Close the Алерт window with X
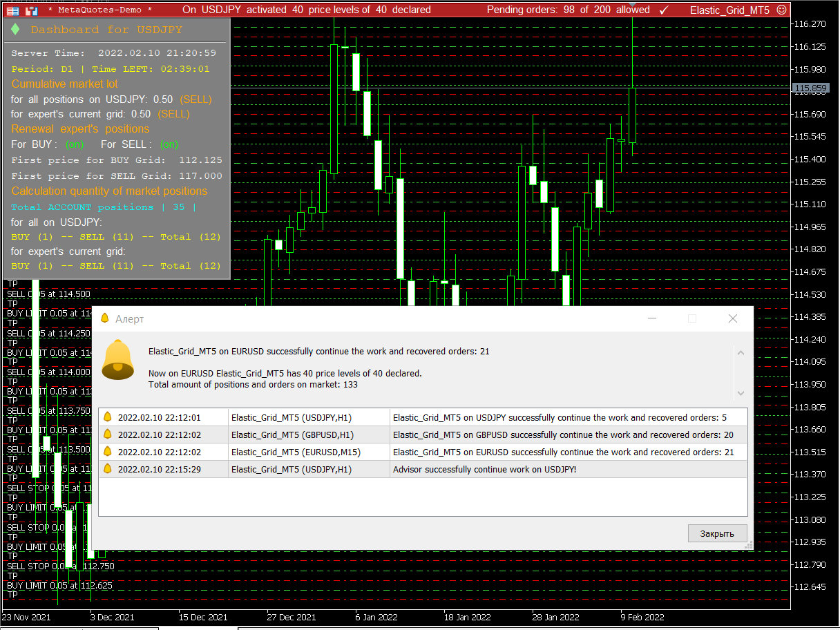This screenshot has height=630, width=840. [x=733, y=318]
